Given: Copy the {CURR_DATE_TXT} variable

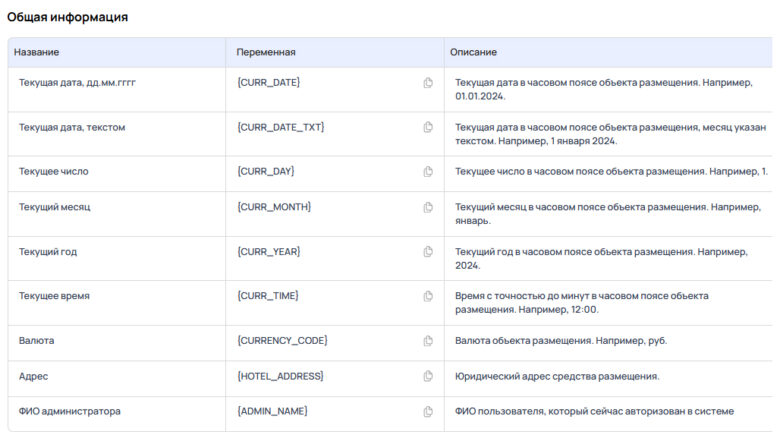Looking at the screenshot, I should coord(428,127).
